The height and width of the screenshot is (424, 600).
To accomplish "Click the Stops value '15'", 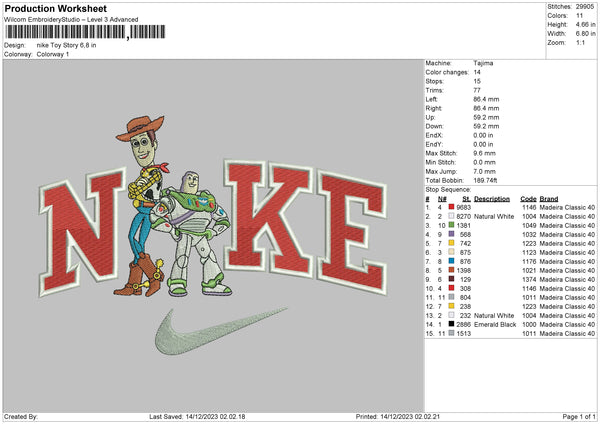I will (x=477, y=81).
